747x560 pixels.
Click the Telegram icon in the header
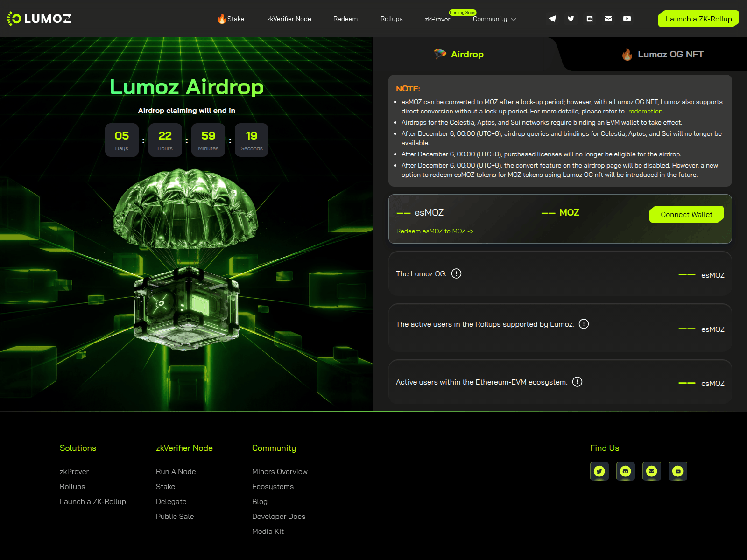(552, 19)
